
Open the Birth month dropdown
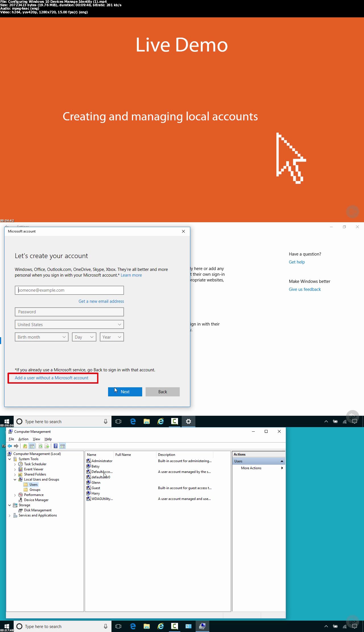[x=42, y=337]
